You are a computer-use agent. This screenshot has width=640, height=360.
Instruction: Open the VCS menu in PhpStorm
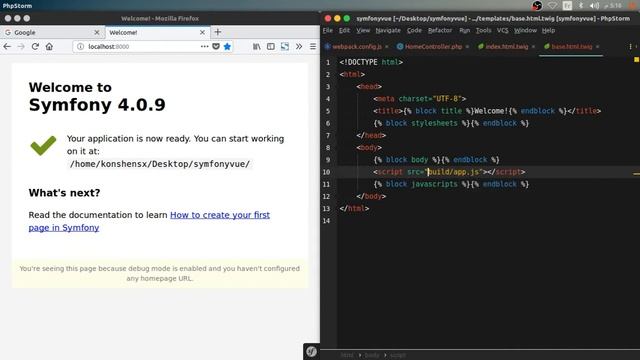(x=502, y=31)
